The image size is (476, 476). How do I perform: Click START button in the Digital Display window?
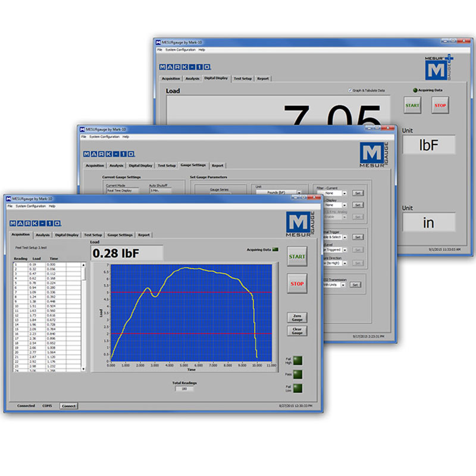412,105
